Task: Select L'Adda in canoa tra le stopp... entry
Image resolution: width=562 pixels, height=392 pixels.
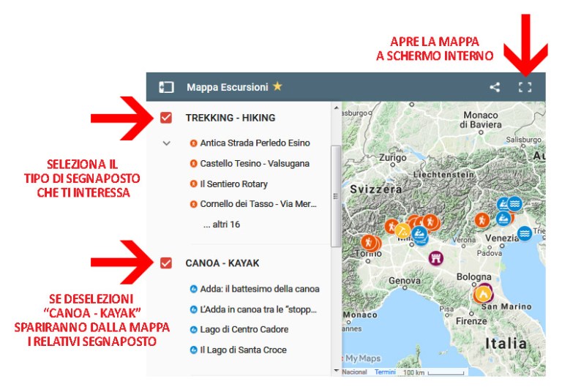Action: click(258, 309)
